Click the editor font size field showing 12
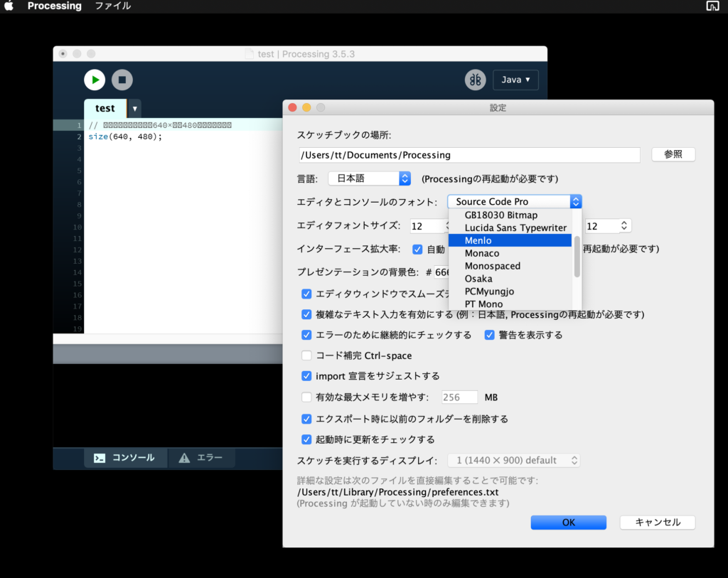 (428, 226)
